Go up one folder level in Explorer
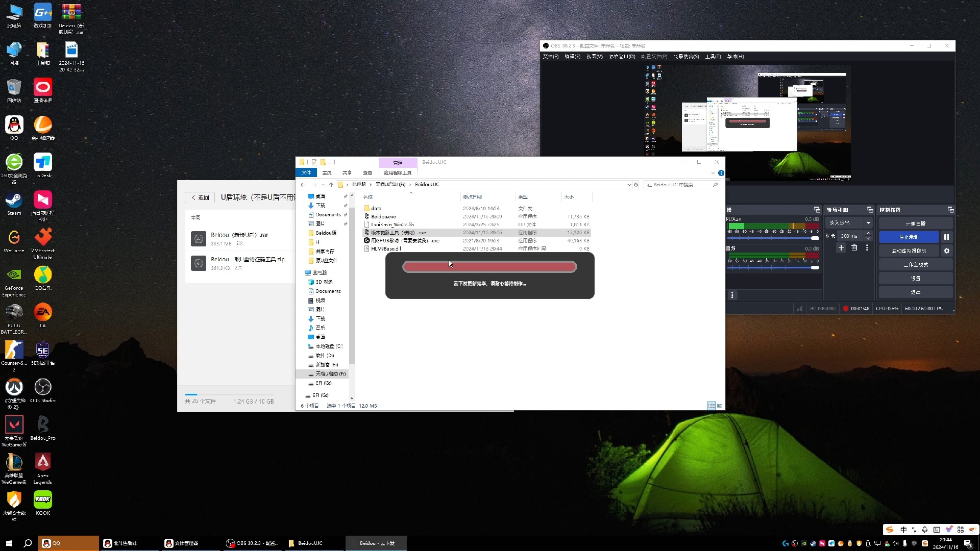This screenshot has width=980, height=551. (x=331, y=185)
